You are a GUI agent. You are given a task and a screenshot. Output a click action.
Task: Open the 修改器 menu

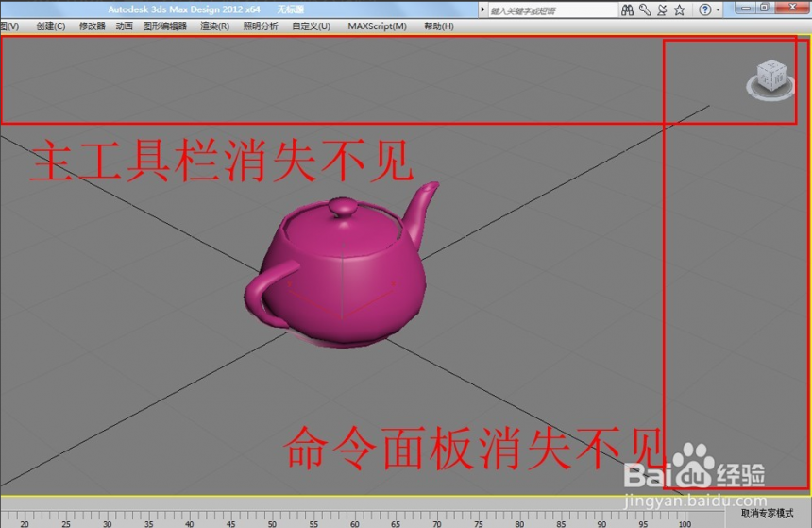(x=93, y=26)
